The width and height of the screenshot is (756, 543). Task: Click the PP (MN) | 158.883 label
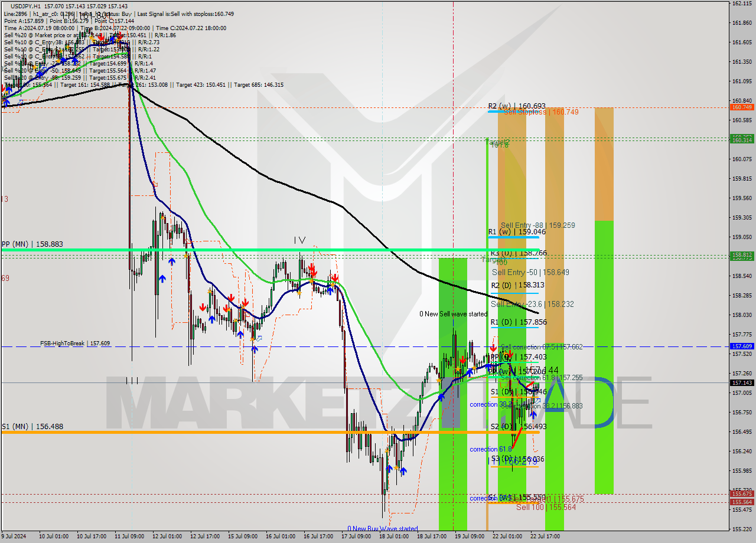pos(32,244)
